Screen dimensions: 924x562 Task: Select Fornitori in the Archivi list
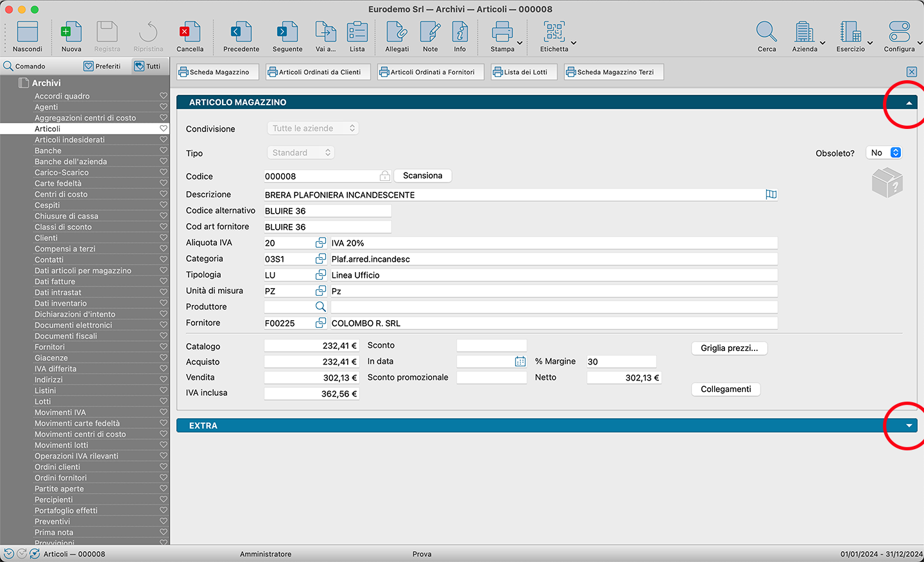point(49,347)
